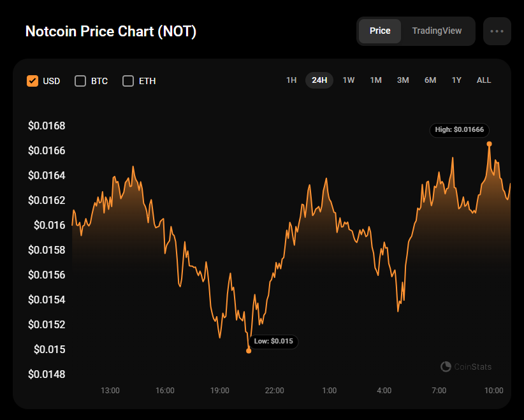Viewport: 524px width, 420px height.
Task: Select the 24H time range
Action: click(319, 80)
